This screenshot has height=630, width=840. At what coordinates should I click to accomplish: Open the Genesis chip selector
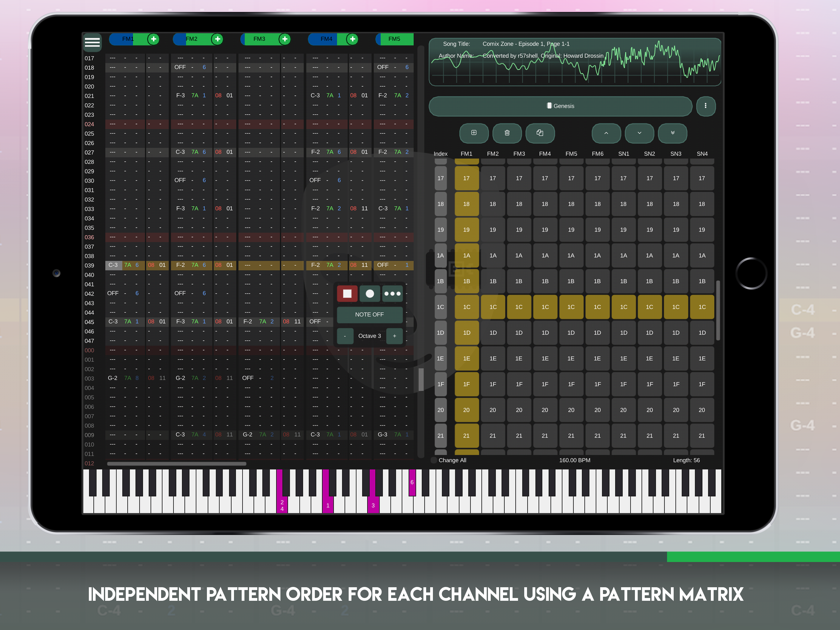[x=560, y=106]
